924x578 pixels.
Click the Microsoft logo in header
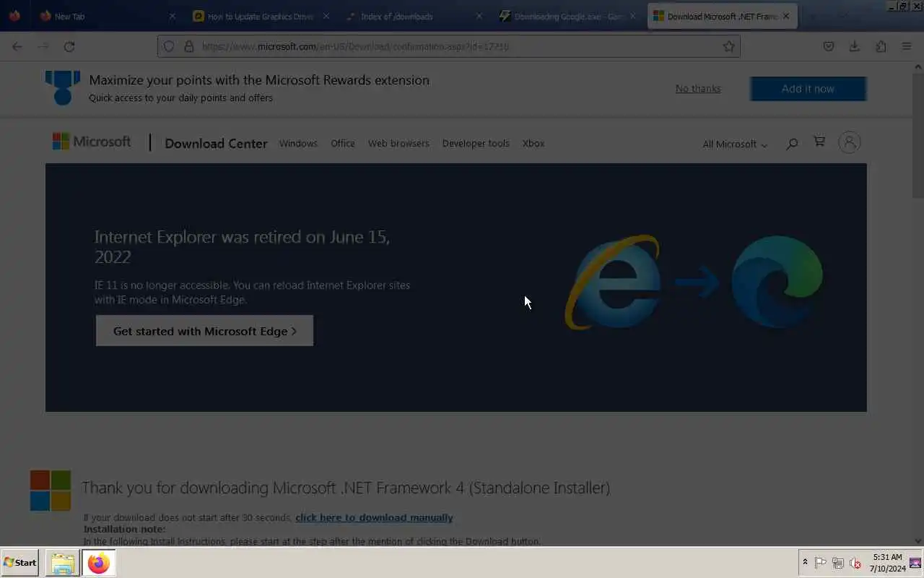pyautogui.click(x=92, y=142)
